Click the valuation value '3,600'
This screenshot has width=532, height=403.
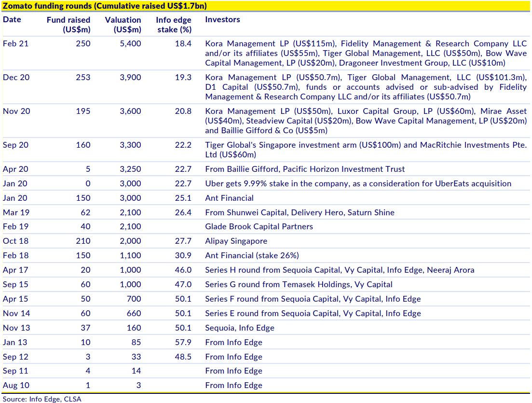point(130,111)
